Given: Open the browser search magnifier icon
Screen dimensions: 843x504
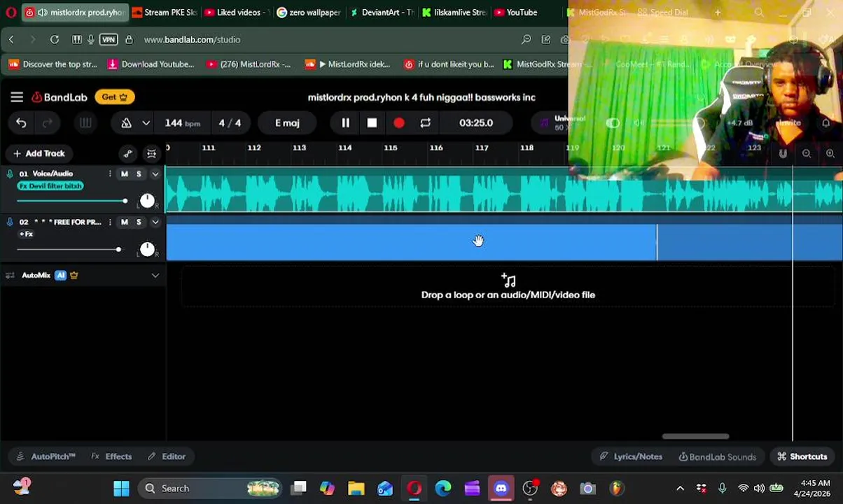Looking at the screenshot, I should [x=526, y=40].
